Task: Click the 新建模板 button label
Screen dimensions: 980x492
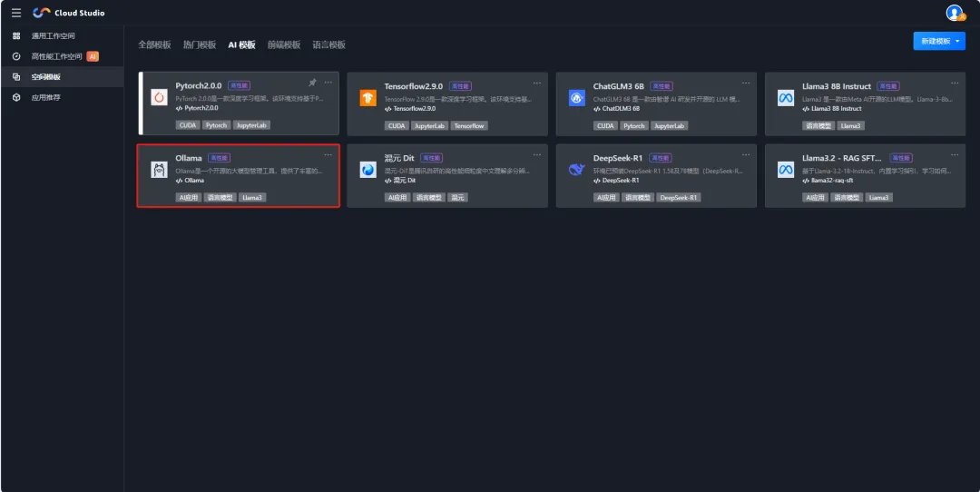Action: tap(936, 41)
